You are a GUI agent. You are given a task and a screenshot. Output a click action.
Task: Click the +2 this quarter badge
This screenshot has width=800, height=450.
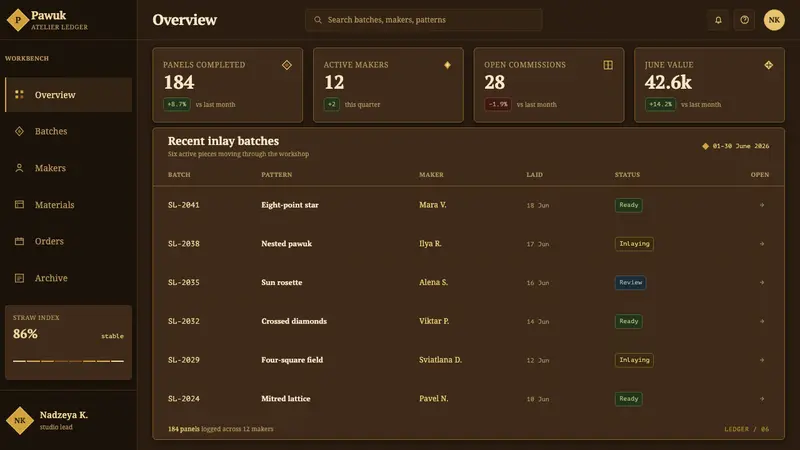[332, 104]
